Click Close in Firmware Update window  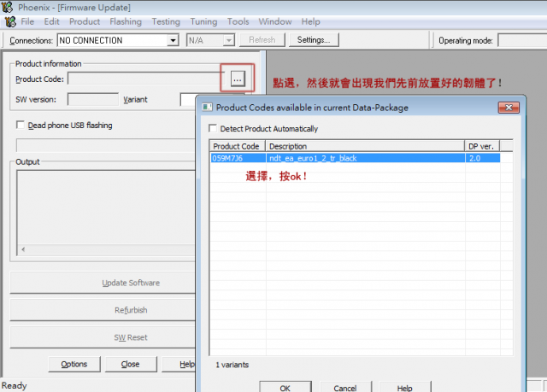tap(131, 364)
